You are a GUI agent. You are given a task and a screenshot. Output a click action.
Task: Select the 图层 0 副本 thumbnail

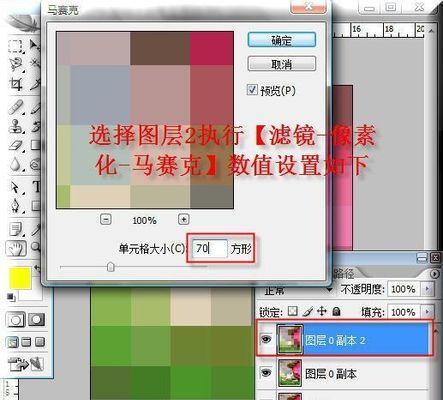(x=290, y=373)
